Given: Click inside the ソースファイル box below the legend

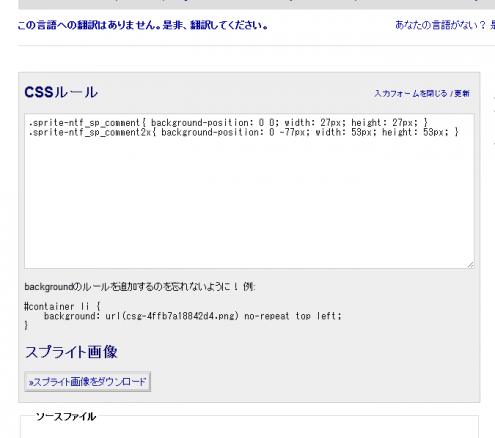Looking at the screenshot, I should coord(249,430).
